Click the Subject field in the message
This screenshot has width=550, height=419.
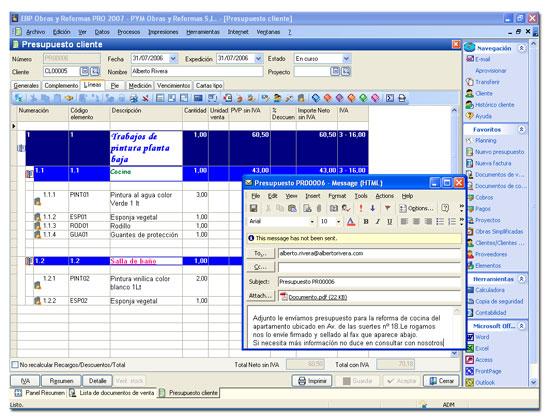tap(369, 282)
